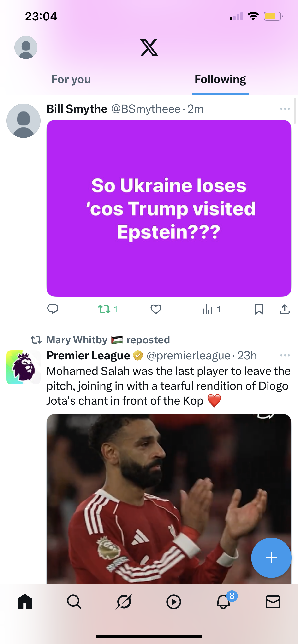The width and height of the screenshot is (298, 644).
Task: Open more options on Premier League post
Action: coord(285,355)
